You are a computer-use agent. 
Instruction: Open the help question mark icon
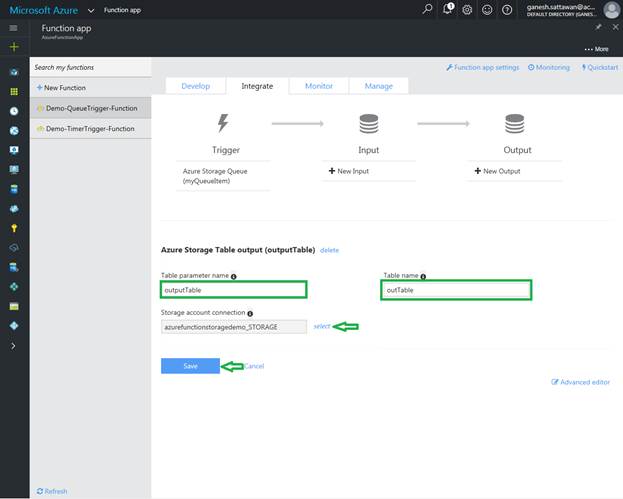pyautogui.click(x=507, y=10)
